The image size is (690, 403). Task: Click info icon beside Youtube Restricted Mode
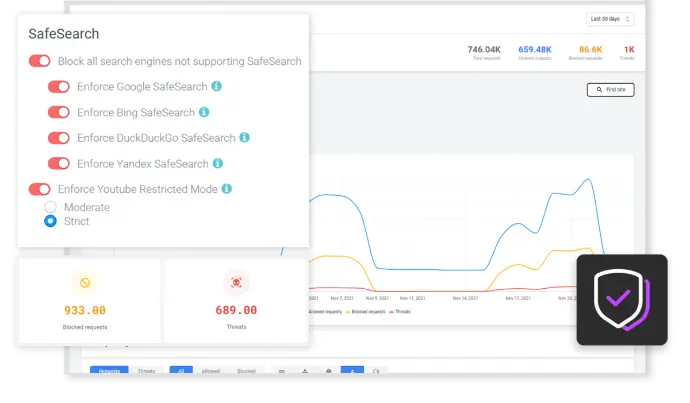pyautogui.click(x=226, y=189)
